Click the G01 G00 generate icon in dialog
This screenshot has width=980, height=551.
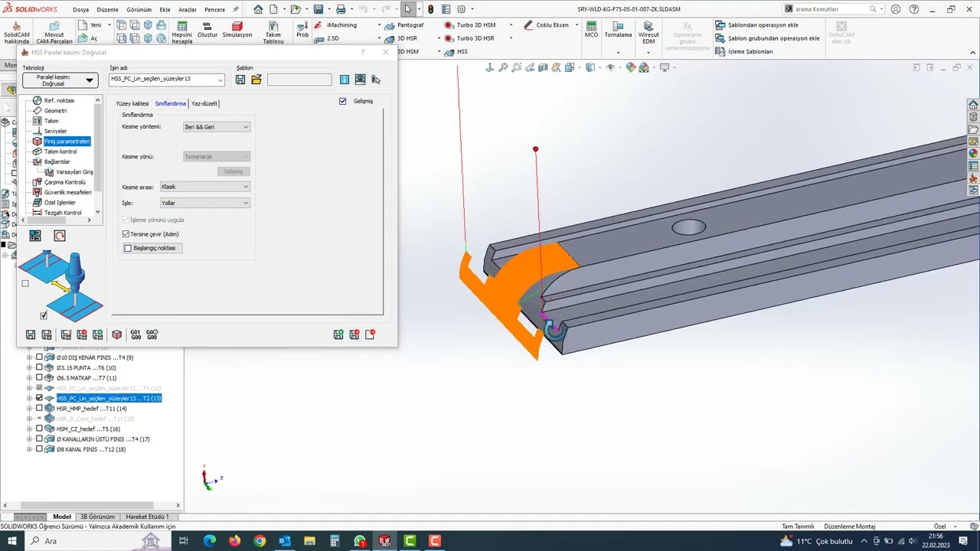[x=136, y=334]
